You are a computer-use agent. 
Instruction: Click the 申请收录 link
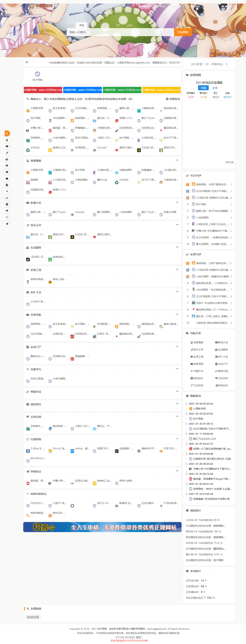(173, 99)
